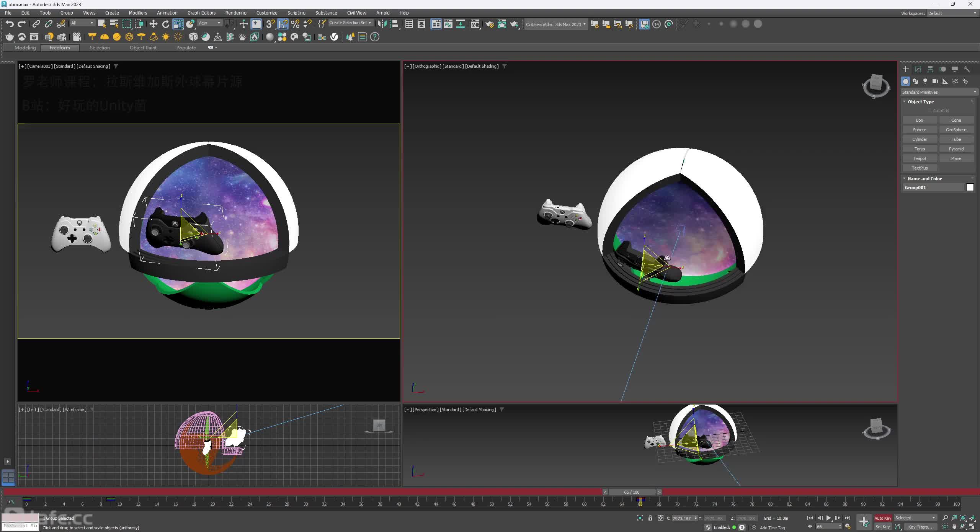Click the Maximize Viewport Toggle icon
Viewport: 980px width, 532px height.
972,527
